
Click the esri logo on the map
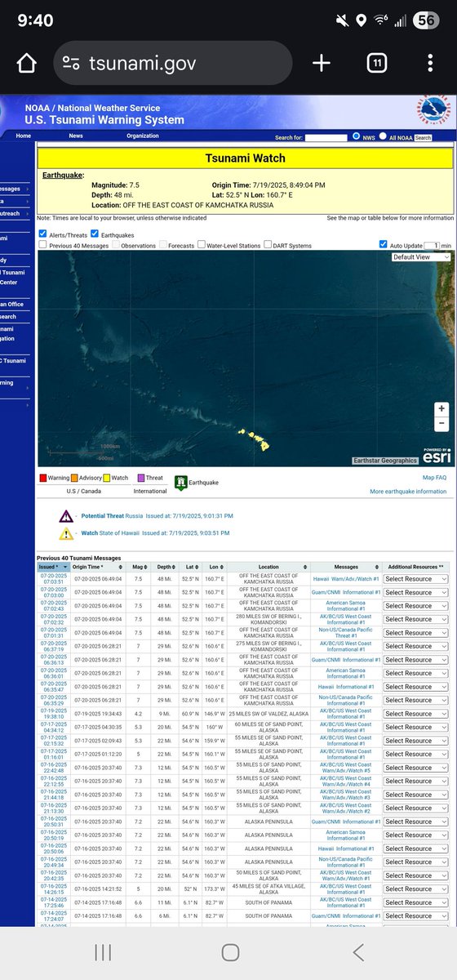437,456
